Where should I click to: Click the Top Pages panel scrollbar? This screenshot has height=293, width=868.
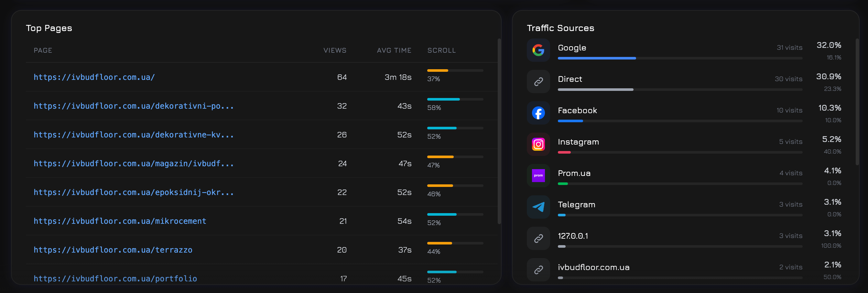[499, 131]
